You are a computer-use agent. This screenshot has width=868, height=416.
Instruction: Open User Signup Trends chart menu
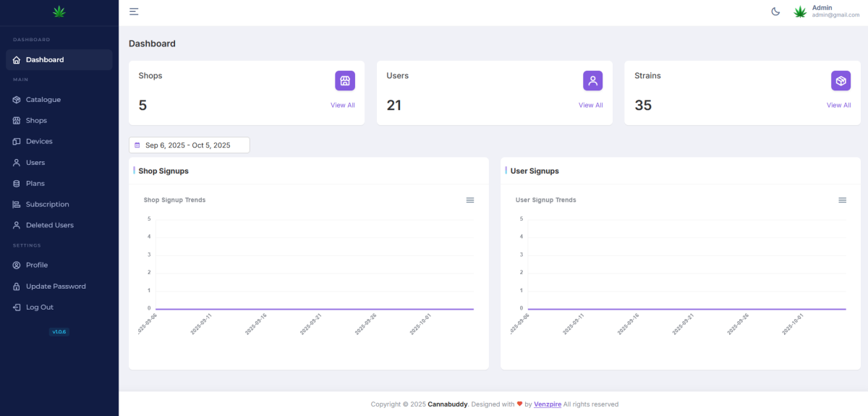(x=842, y=200)
